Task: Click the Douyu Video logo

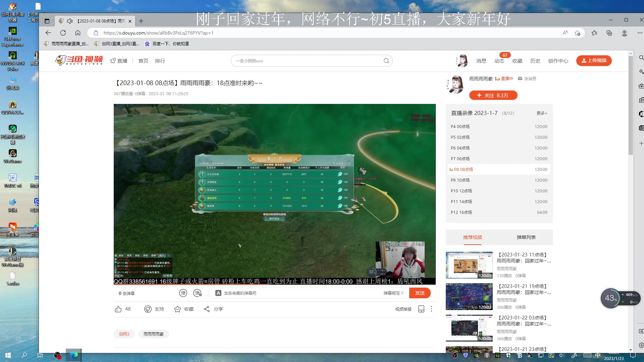Action: tap(79, 60)
